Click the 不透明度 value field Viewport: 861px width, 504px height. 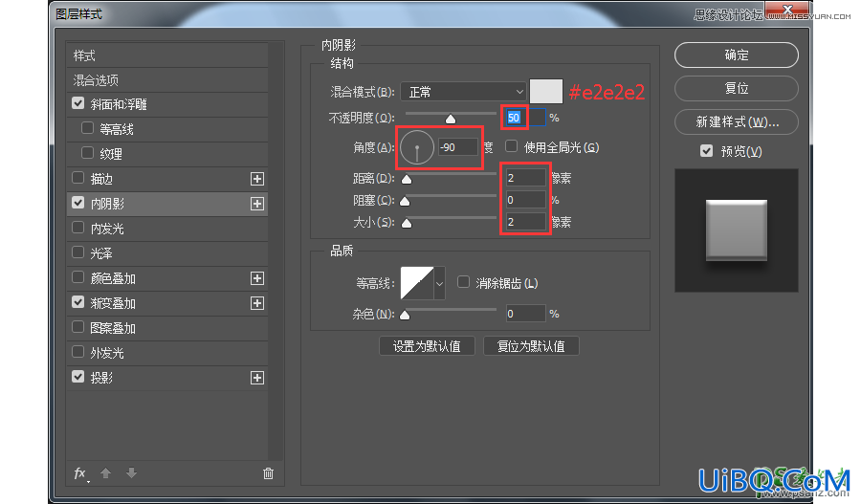(525, 118)
